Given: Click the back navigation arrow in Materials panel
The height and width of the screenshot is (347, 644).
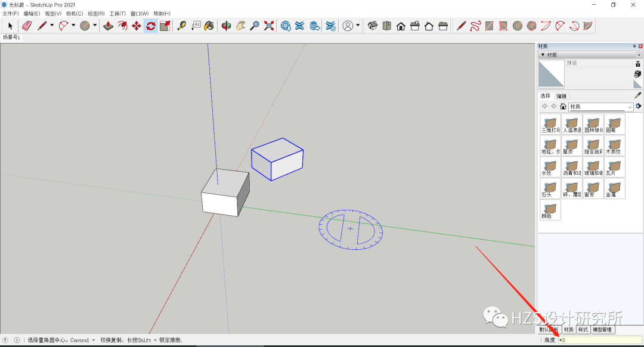Looking at the screenshot, I should click(x=544, y=106).
